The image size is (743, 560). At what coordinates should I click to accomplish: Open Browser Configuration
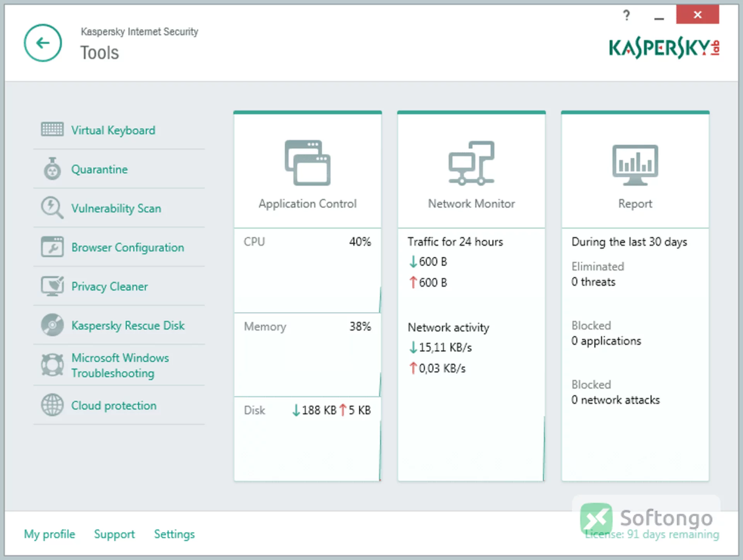click(x=128, y=248)
